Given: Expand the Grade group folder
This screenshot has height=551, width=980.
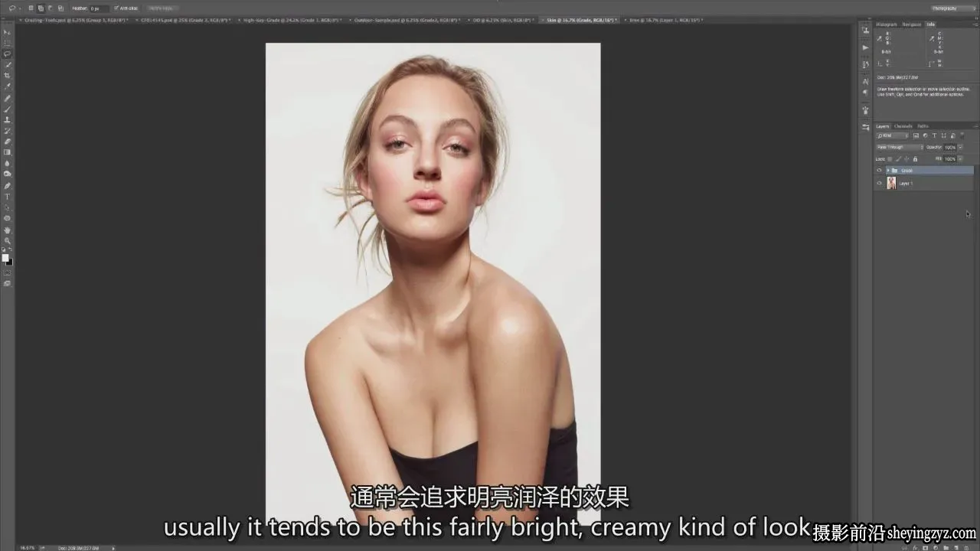Looking at the screenshot, I should tap(887, 170).
